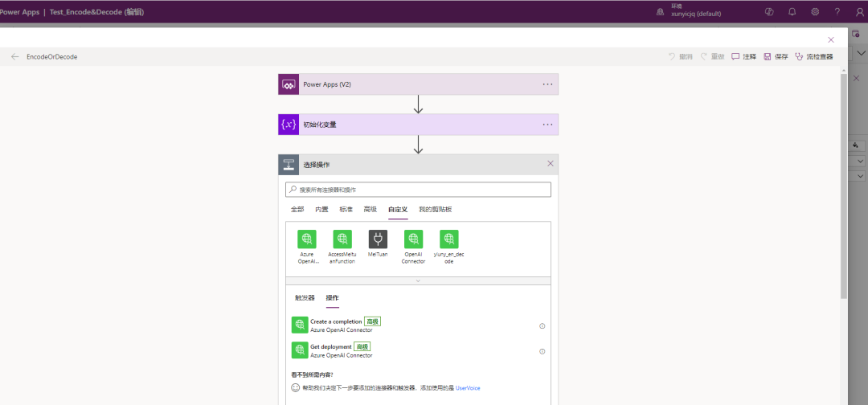Open Power Apps (V2) step options menu
This screenshot has width=868, height=405.
[547, 84]
